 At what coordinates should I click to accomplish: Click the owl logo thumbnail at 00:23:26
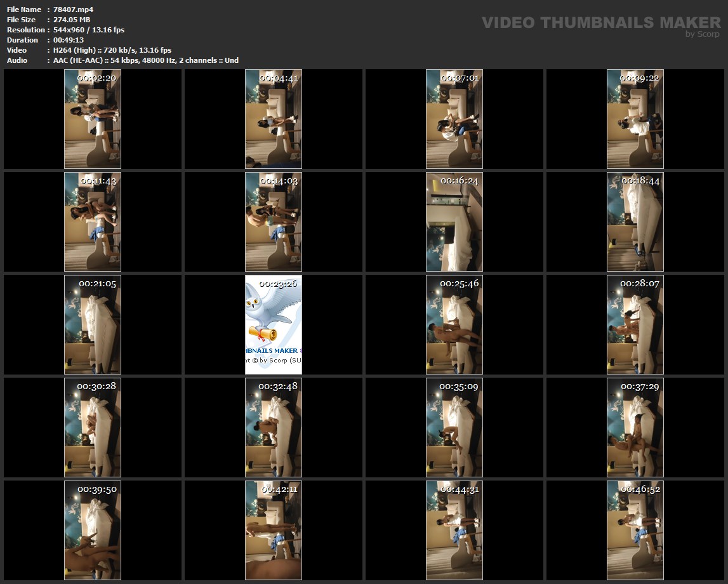click(x=274, y=324)
